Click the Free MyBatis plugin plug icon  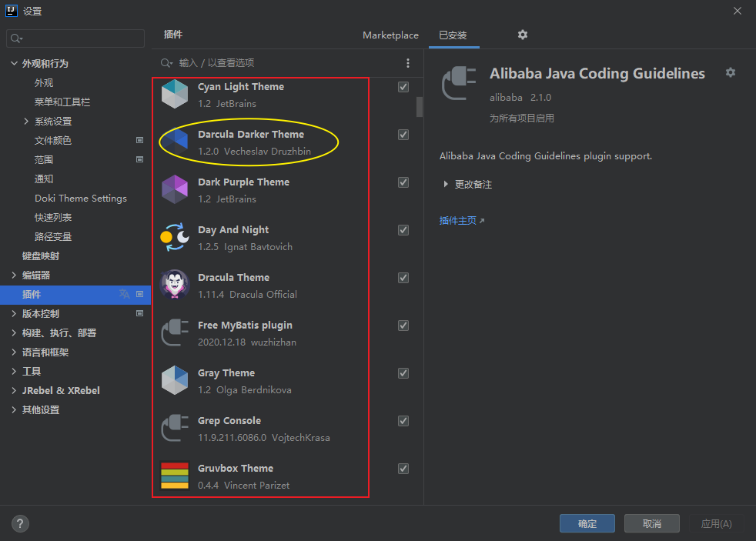(x=175, y=332)
